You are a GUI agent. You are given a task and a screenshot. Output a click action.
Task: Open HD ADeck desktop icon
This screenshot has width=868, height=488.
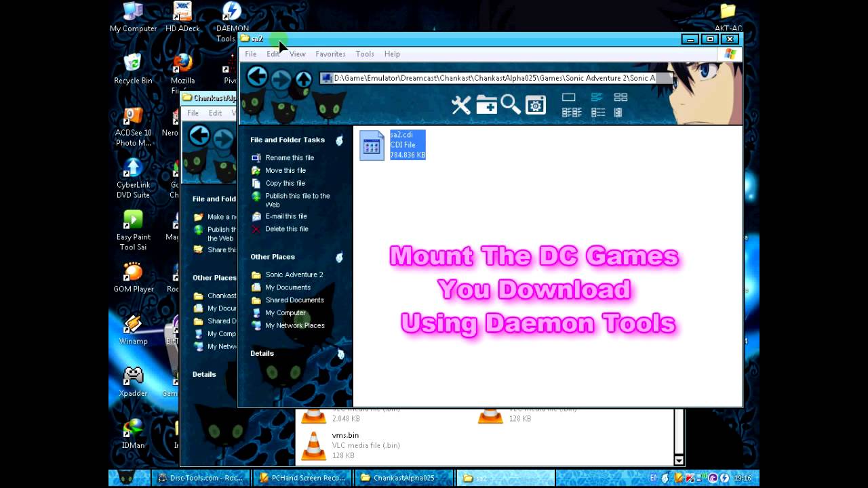tap(182, 17)
